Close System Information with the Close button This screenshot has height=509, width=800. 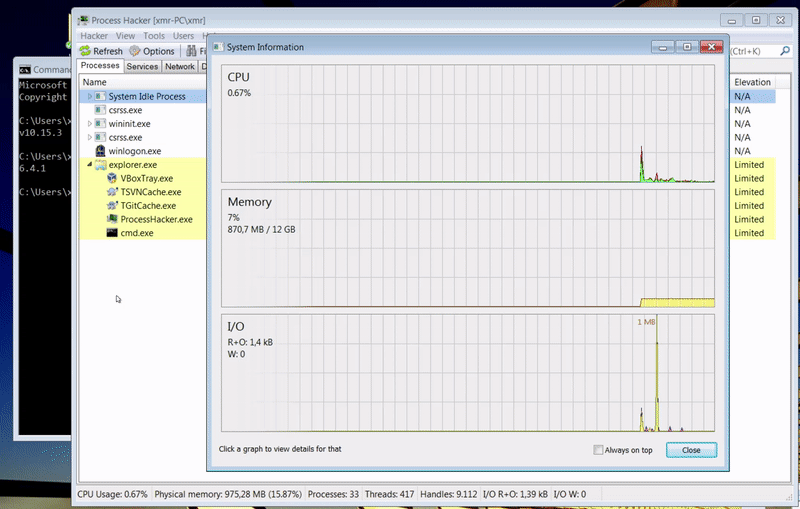click(x=691, y=450)
